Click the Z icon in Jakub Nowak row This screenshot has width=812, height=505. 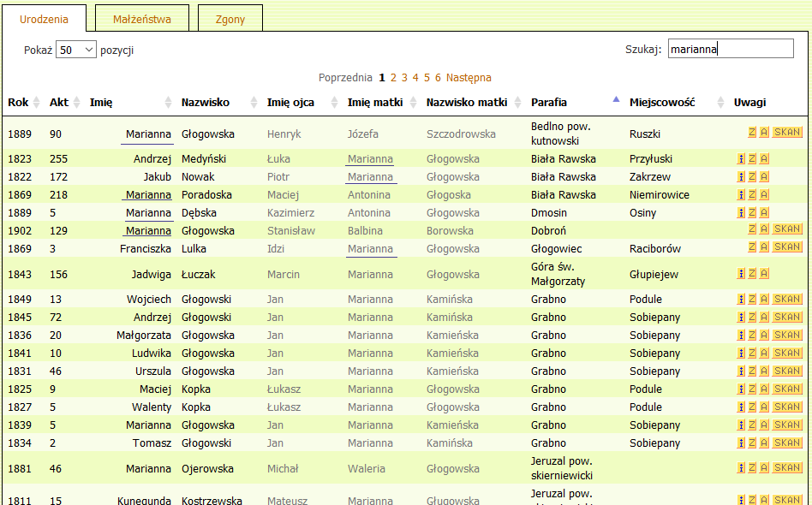[x=752, y=176]
